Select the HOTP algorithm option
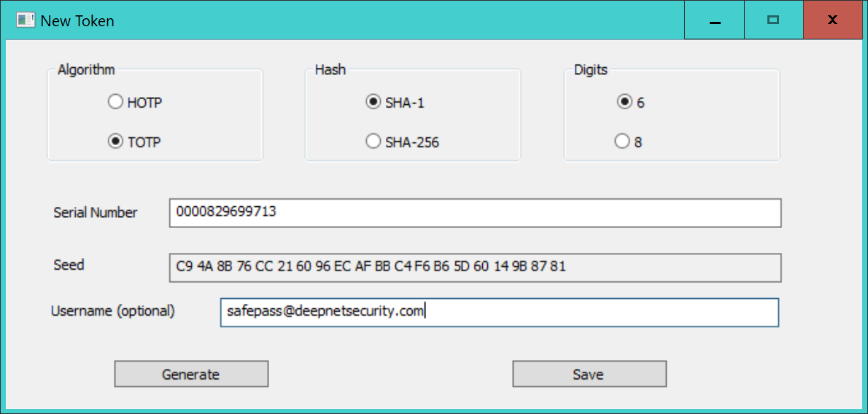This screenshot has width=868, height=414. pos(115,103)
